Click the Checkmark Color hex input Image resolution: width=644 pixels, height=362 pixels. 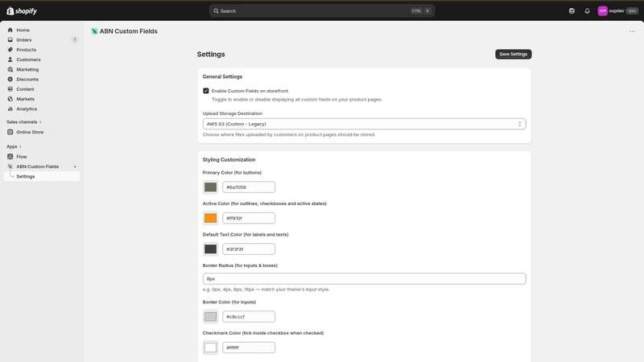(x=249, y=348)
